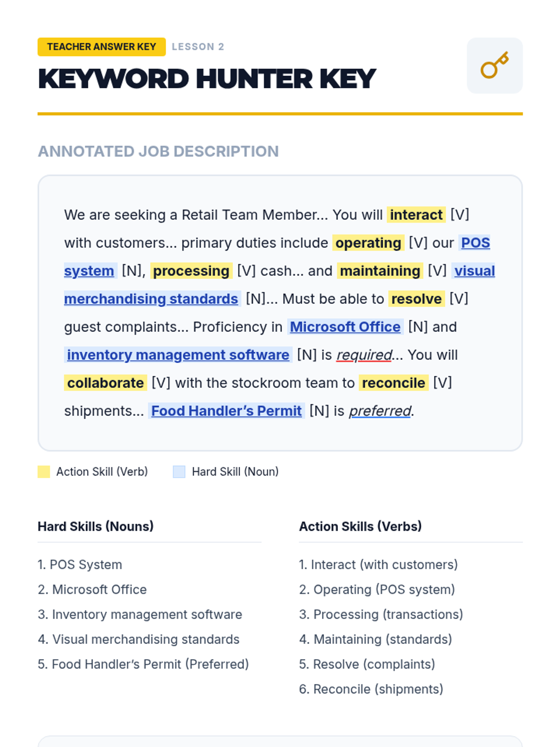Click the Hard Skills (Nouns) column heading
This screenshot has height=747, width=560.
click(96, 526)
